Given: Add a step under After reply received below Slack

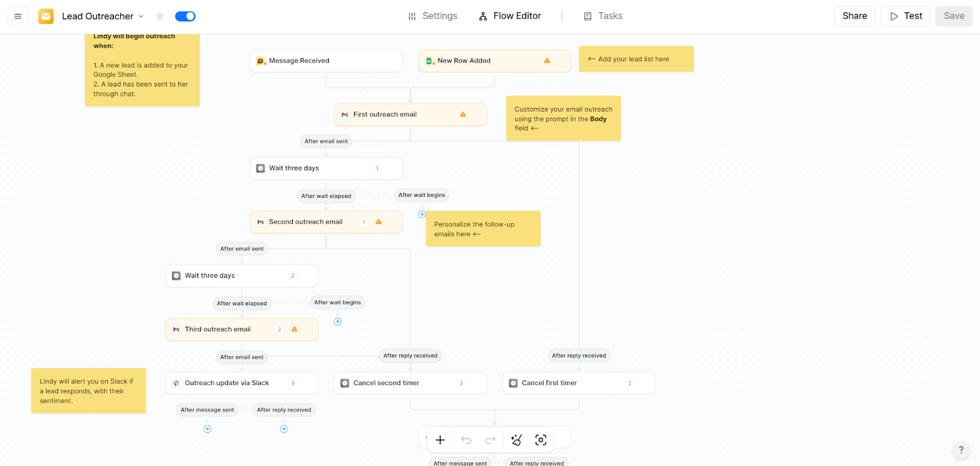Looking at the screenshot, I should (284, 429).
